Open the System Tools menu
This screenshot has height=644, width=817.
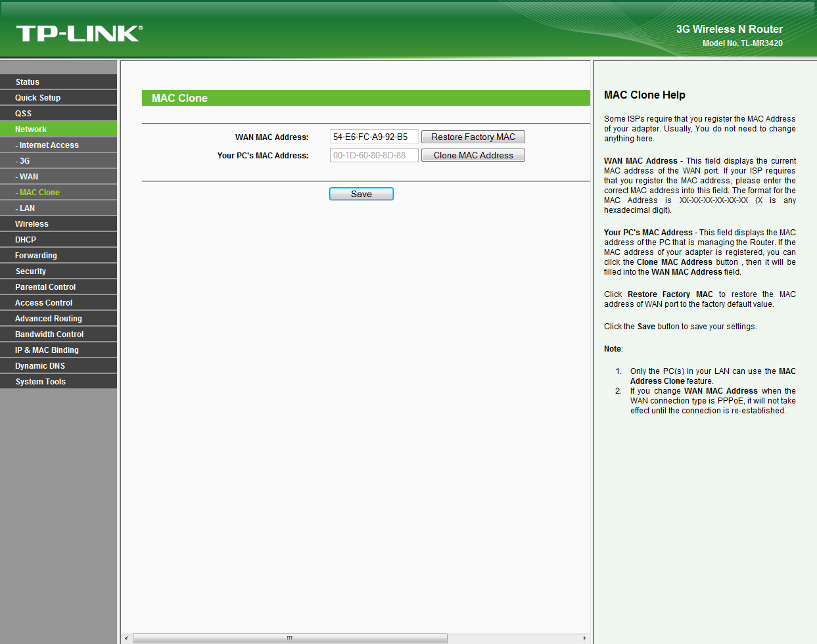41,382
